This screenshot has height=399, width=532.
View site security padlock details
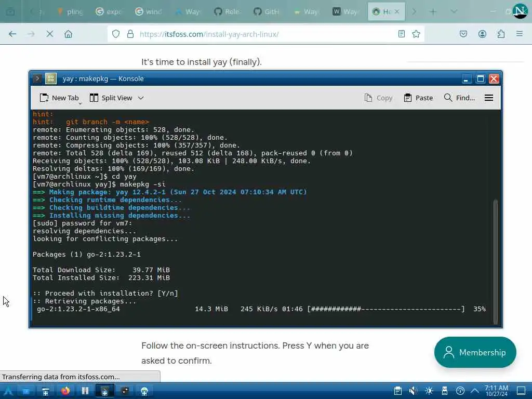point(130,34)
